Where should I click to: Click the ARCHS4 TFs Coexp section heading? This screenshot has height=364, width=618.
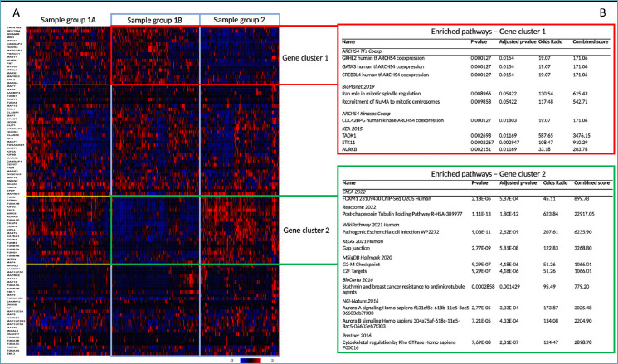[x=370, y=50]
